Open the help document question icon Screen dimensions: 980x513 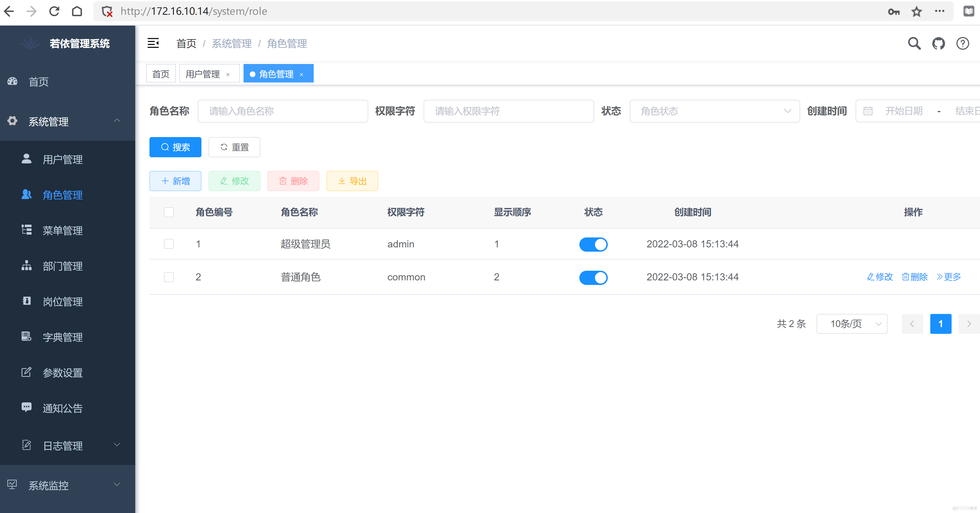(x=962, y=44)
